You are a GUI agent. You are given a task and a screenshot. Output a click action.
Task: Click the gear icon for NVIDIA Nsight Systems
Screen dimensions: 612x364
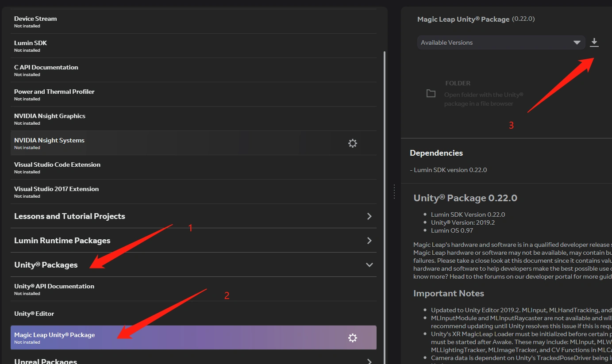click(x=352, y=143)
